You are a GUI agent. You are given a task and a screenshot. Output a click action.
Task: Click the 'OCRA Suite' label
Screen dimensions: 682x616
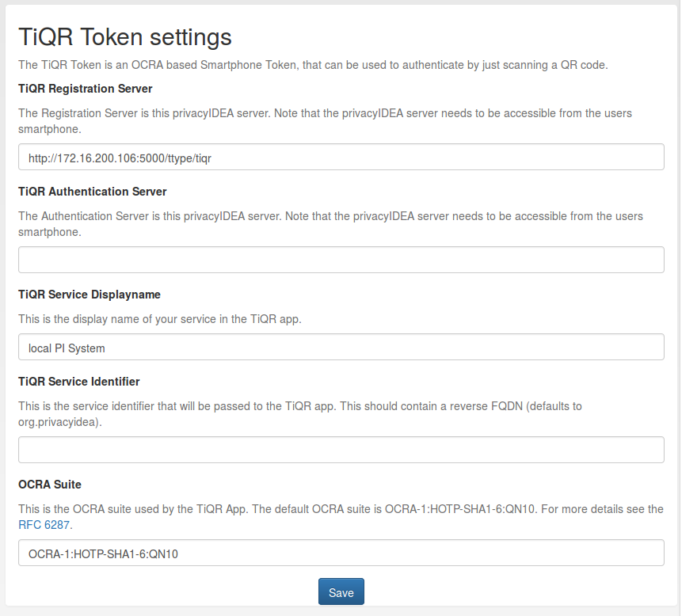[x=50, y=485]
